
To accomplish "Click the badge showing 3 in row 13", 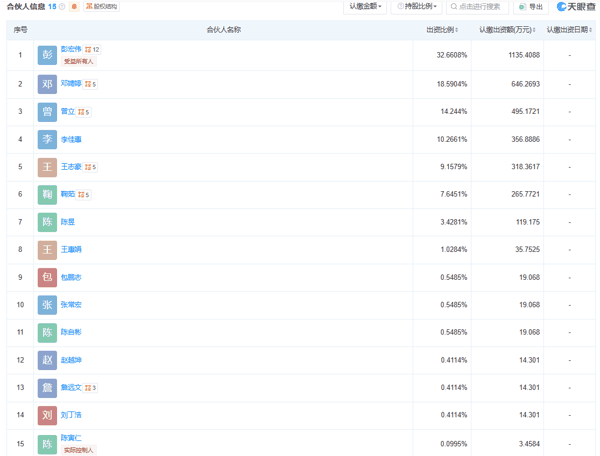I will (x=90, y=388).
